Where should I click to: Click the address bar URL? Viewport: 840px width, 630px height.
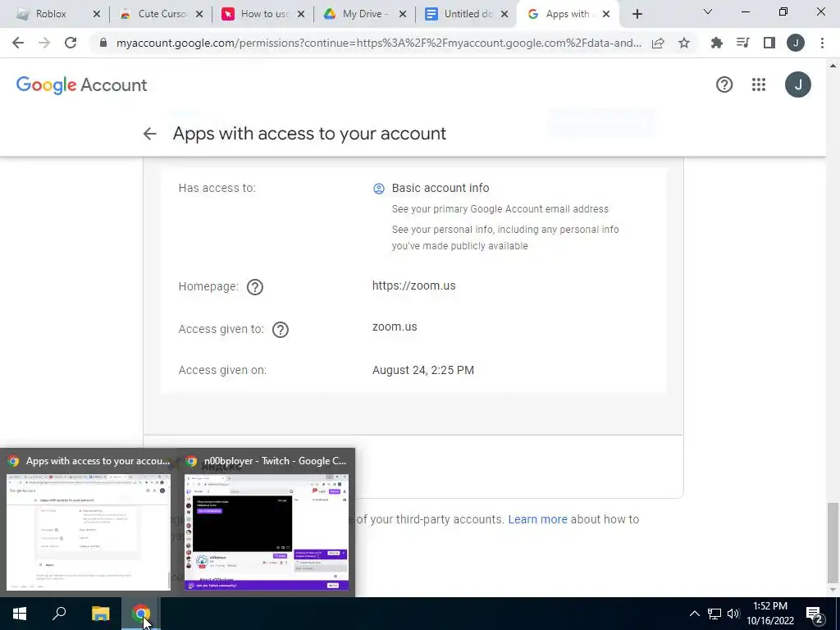point(379,43)
